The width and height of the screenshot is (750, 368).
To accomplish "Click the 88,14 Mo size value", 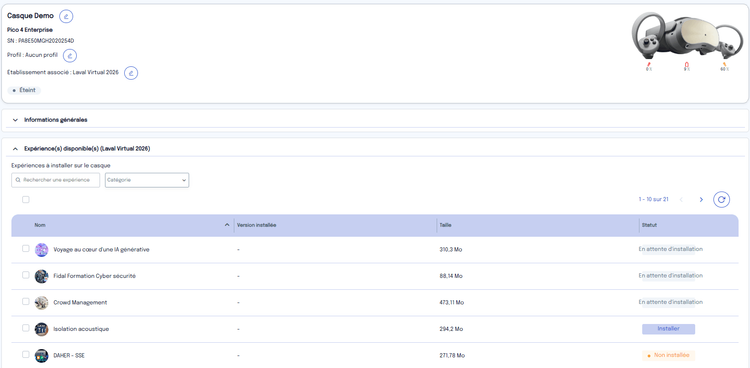I will (451, 276).
